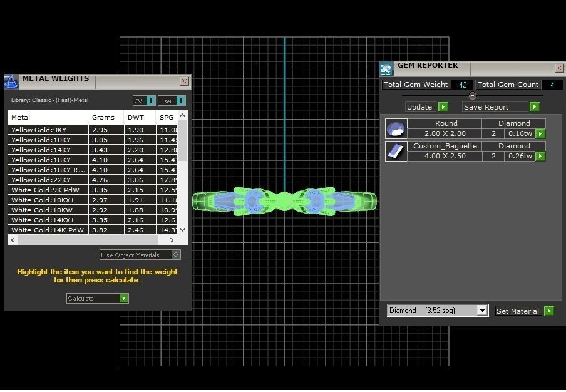566x392 pixels.
Task: Select the Yellow Gold:22KY row
Action: [x=93, y=180]
